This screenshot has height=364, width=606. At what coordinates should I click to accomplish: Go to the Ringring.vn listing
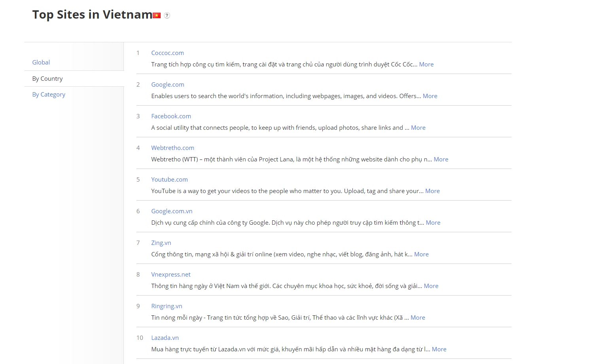[167, 306]
